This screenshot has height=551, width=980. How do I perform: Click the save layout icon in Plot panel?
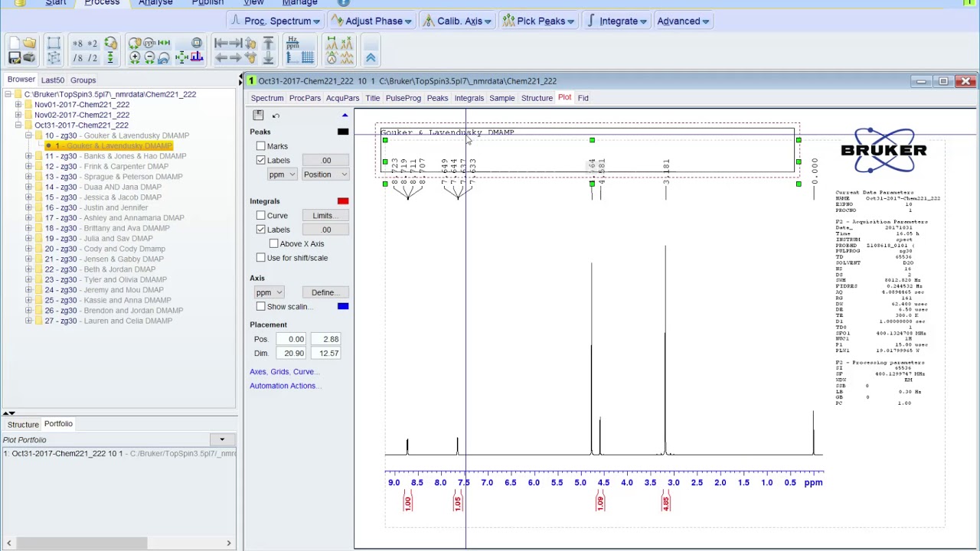click(x=258, y=115)
